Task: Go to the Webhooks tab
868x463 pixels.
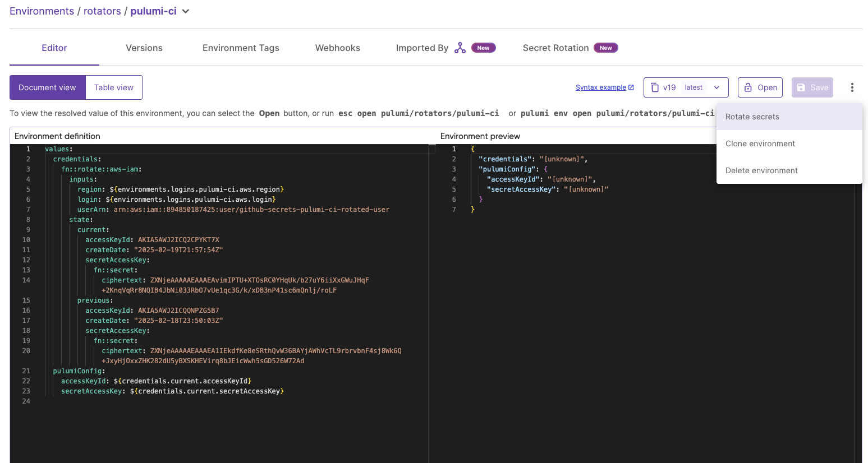Action: (x=338, y=48)
